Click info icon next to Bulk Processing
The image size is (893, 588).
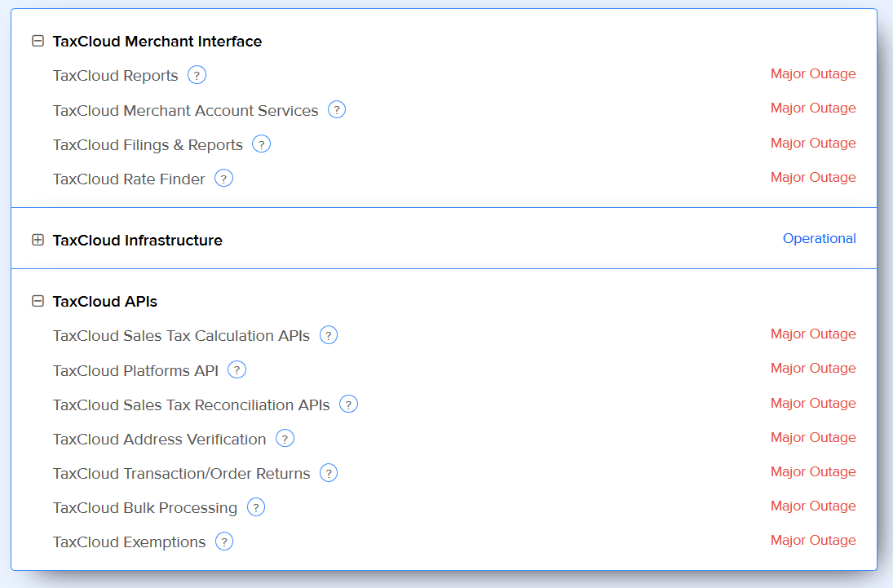pos(256,507)
